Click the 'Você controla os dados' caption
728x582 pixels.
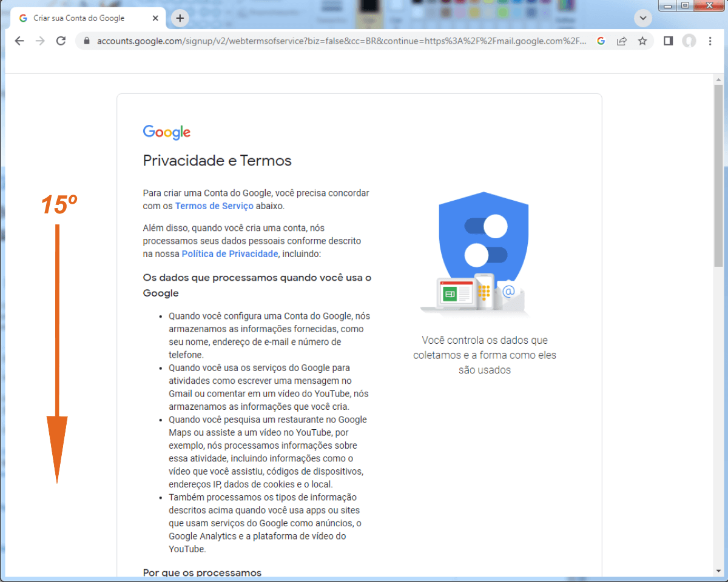pyautogui.click(x=485, y=355)
